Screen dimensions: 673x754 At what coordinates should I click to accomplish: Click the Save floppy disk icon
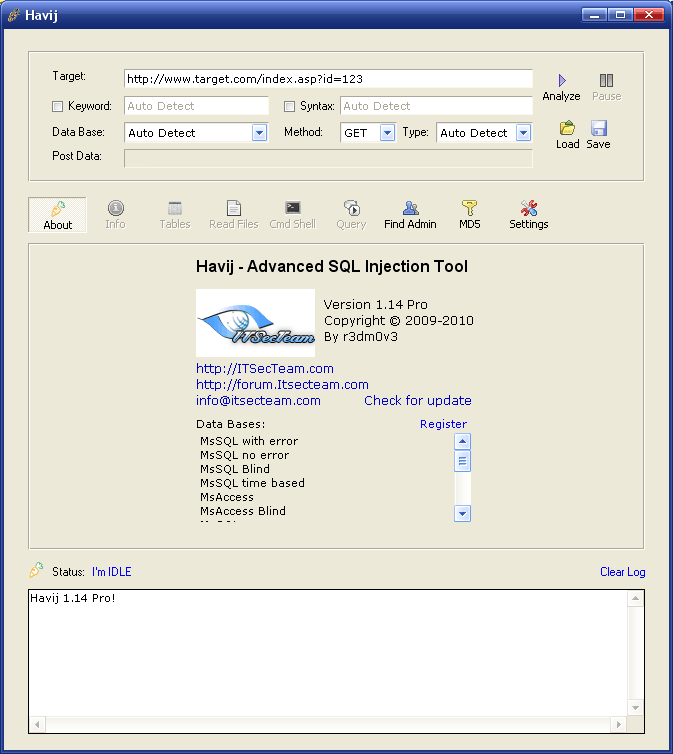tap(598, 128)
